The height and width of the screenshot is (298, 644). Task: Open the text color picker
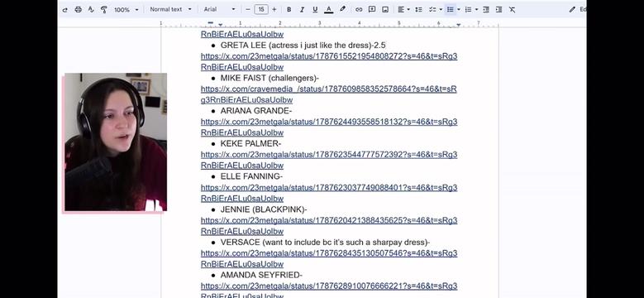(x=328, y=9)
